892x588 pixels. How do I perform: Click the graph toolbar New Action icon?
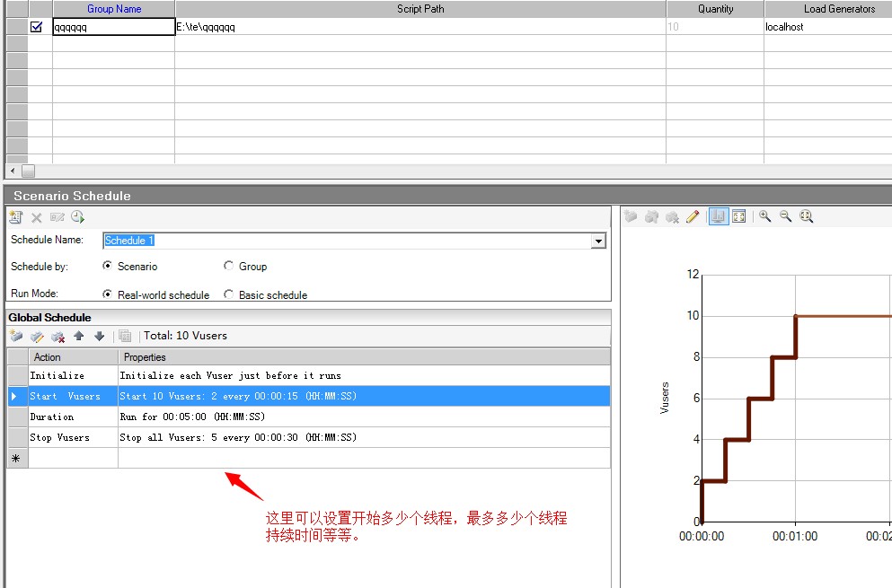[x=631, y=216]
